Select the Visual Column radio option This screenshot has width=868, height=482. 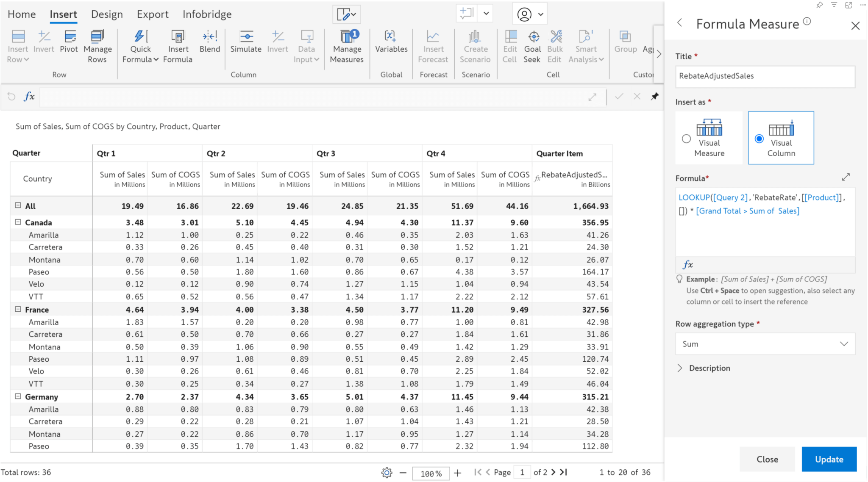pyautogui.click(x=759, y=139)
